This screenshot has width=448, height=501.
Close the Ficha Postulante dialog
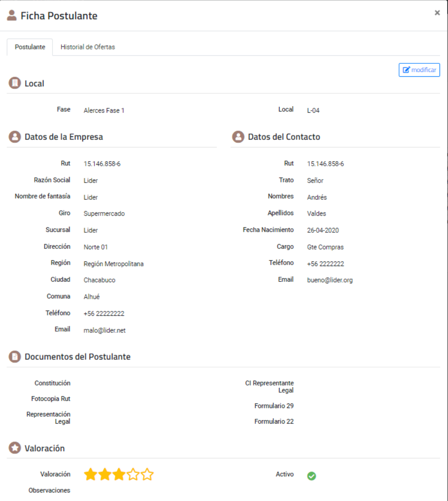coord(437,13)
